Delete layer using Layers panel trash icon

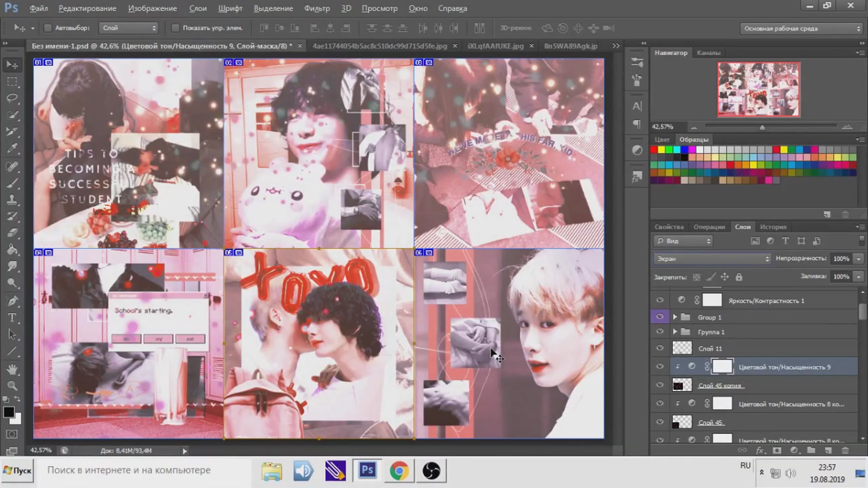(845, 450)
